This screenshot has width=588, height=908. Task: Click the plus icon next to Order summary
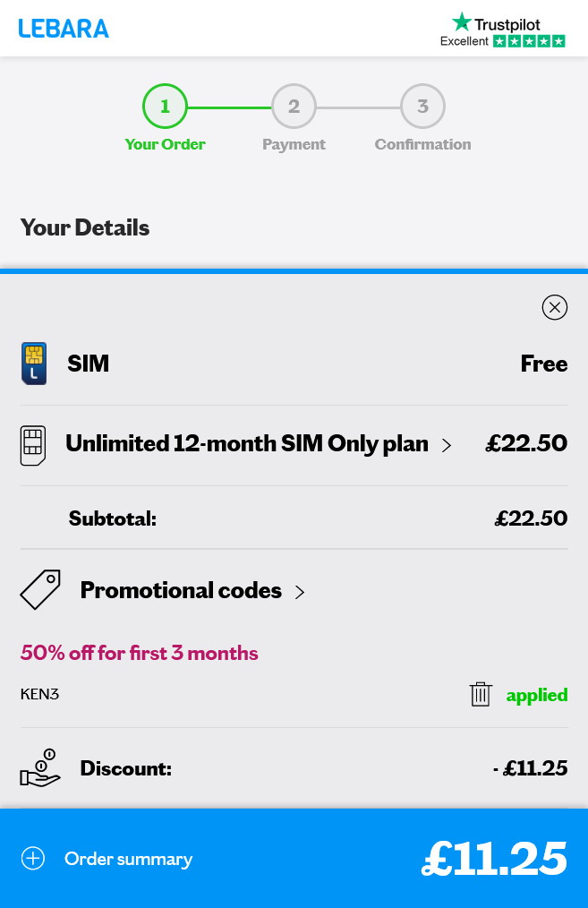[x=33, y=858]
